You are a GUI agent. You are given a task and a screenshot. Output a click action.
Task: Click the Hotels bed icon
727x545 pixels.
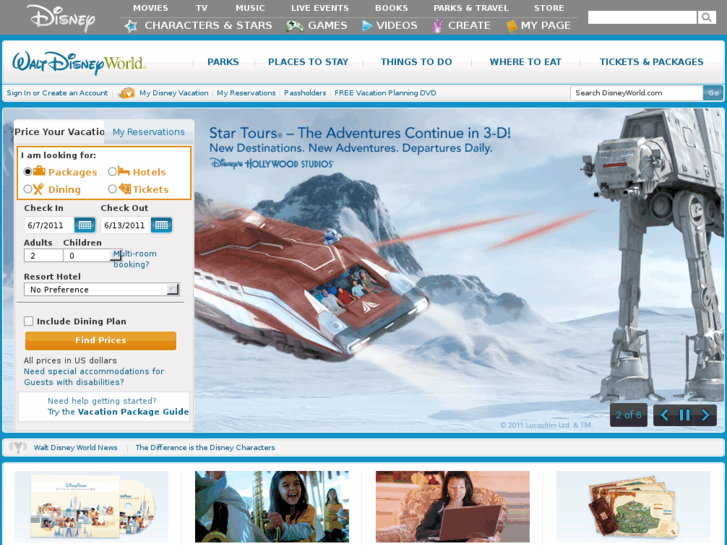(123, 171)
